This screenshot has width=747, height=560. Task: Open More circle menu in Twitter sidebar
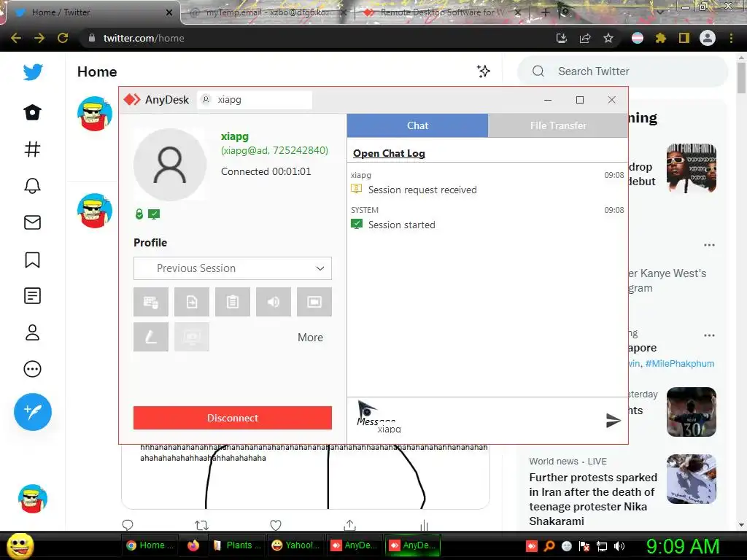click(x=32, y=369)
